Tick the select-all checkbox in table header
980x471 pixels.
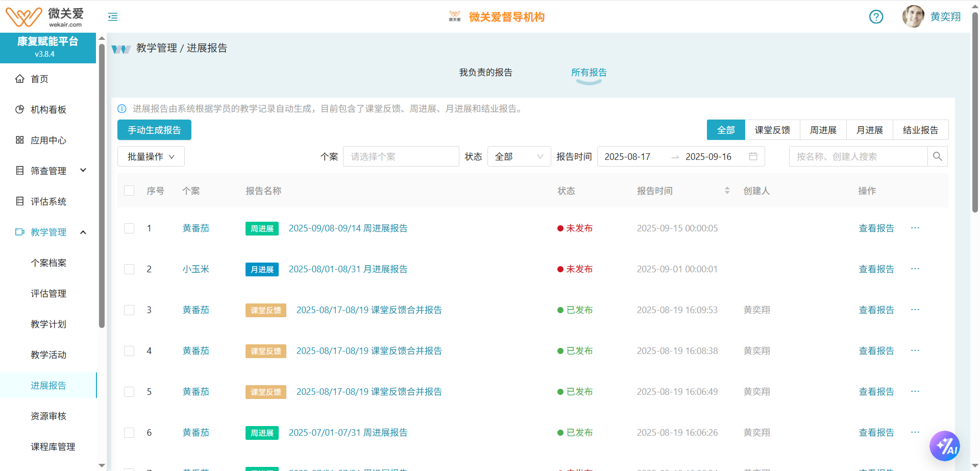point(129,191)
